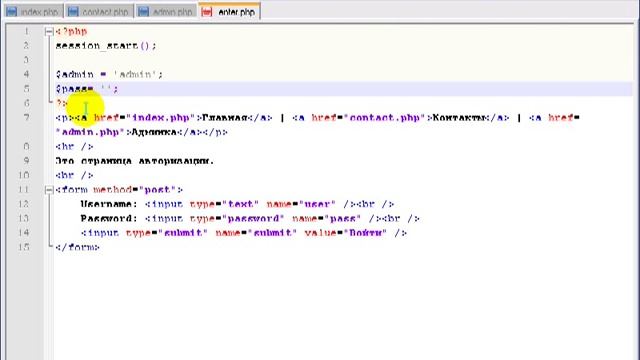Select the enter.php tab
Viewport: 640px width, 360px height.
tap(230, 11)
